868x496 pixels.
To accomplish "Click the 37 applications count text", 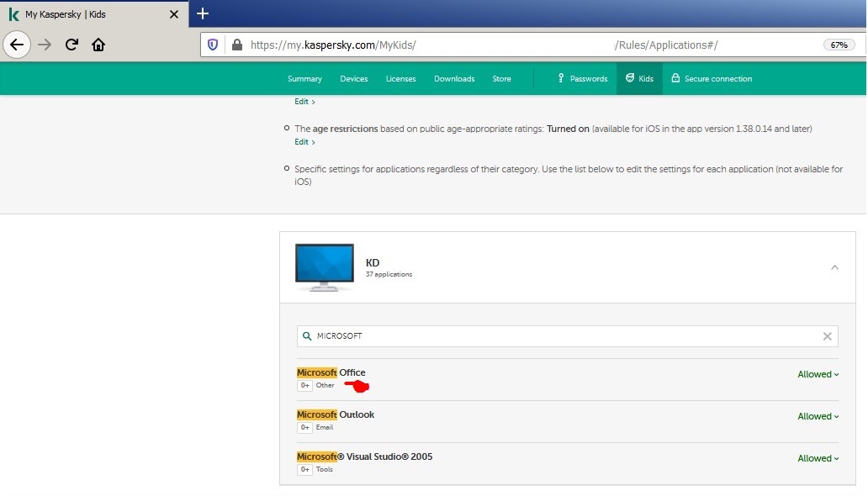I will click(389, 274).
